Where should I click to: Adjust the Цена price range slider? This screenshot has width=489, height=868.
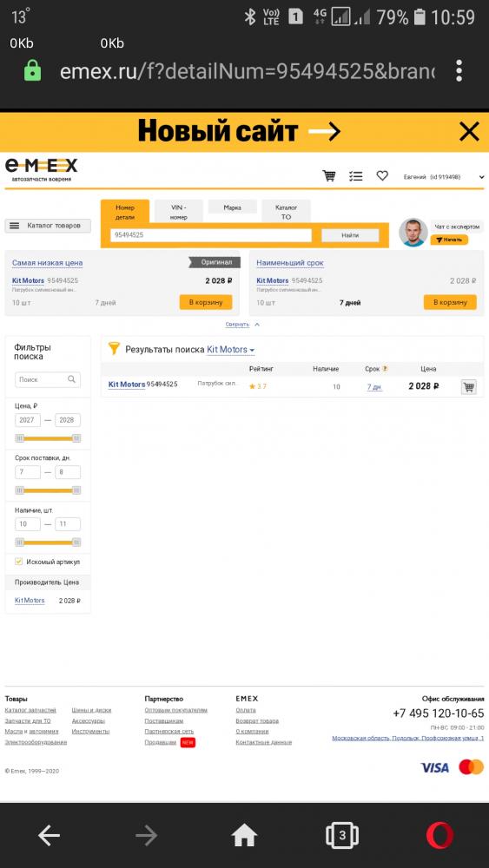[x=48, y=438]
